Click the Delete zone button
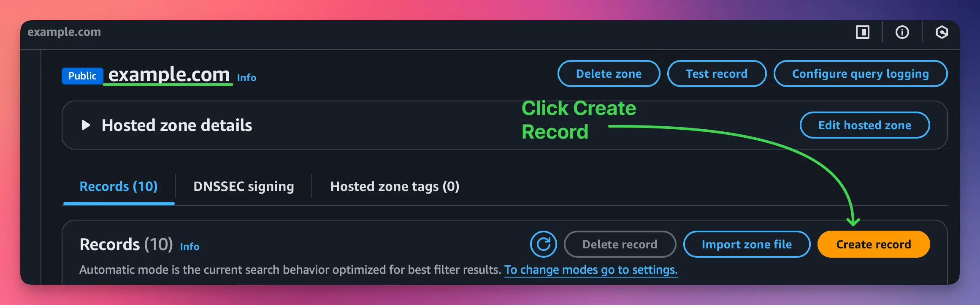The width and height of the screenshot is (980, 305). coord(609,74)
